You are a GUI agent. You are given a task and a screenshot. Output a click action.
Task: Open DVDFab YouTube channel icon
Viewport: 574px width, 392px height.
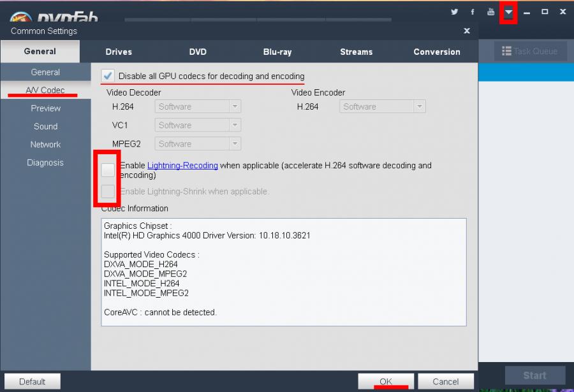coord(491,11)
